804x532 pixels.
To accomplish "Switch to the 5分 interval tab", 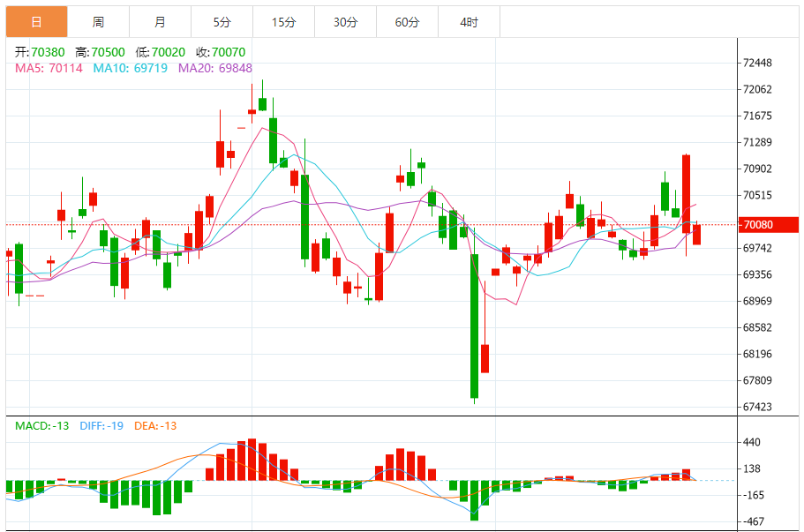I will click(222, 22).
